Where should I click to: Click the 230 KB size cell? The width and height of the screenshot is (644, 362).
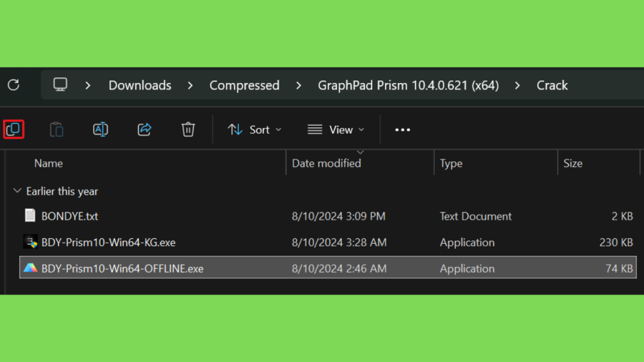616,242
